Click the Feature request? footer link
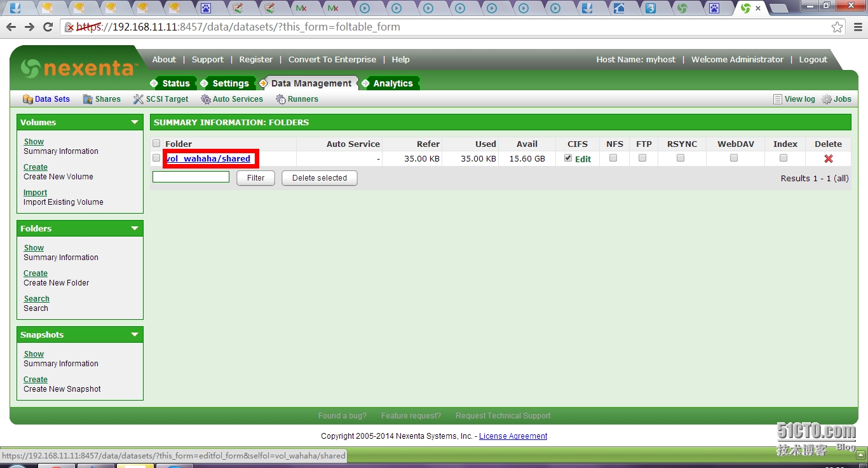The image size is (868, 468). (411, 416)
